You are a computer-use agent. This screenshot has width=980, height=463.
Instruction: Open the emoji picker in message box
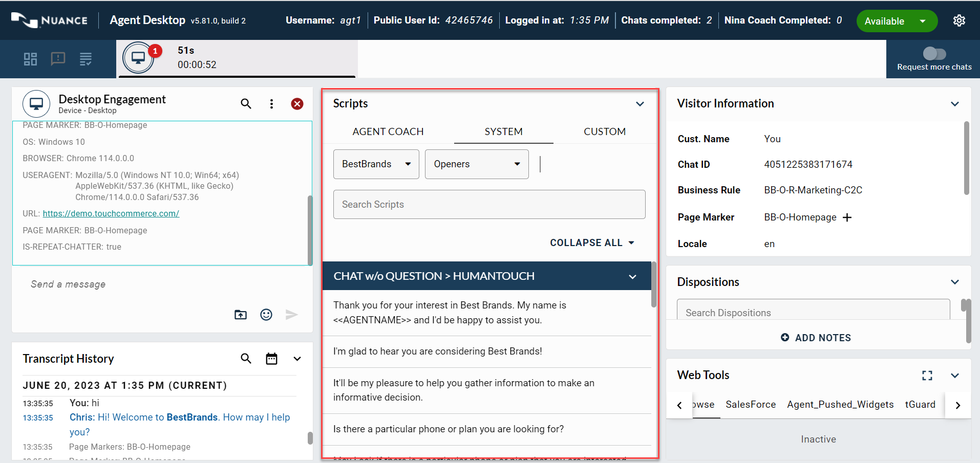pos(266,315)
